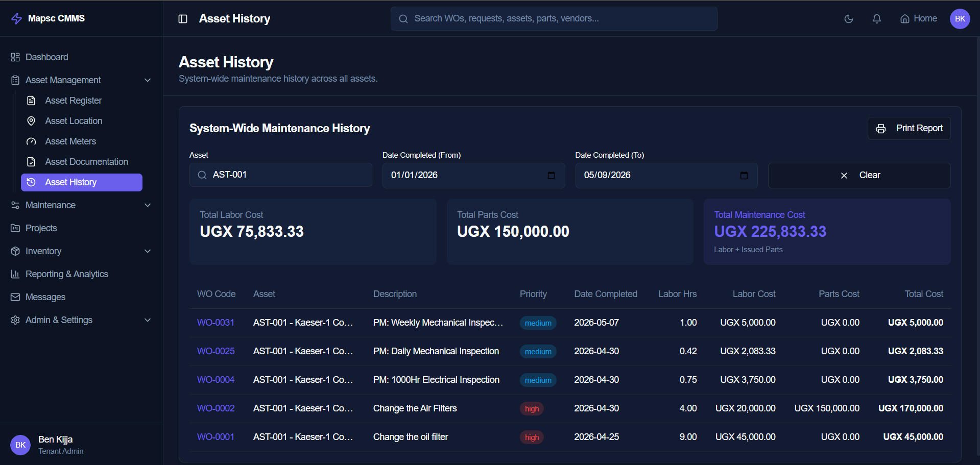The image size is (980, 465).
Task: Open work order WO-0004
Action: click(216, 380)
